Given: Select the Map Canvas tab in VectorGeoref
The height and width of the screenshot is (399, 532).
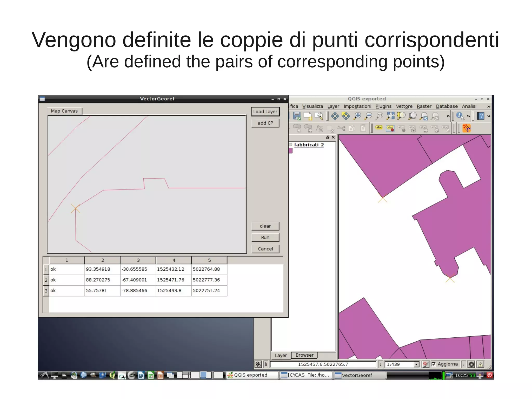Looking at the screenshot, I should 64,111.
